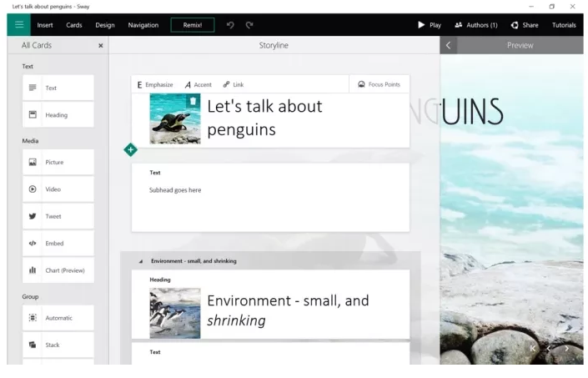Click the Remix! button
This screenshot has height=378, width=588.
[192, 25]
